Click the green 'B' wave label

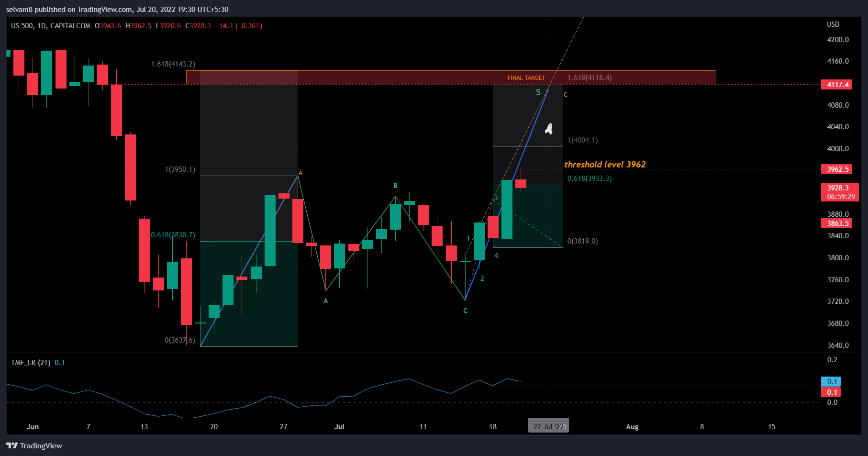click(x=395, y=186)
